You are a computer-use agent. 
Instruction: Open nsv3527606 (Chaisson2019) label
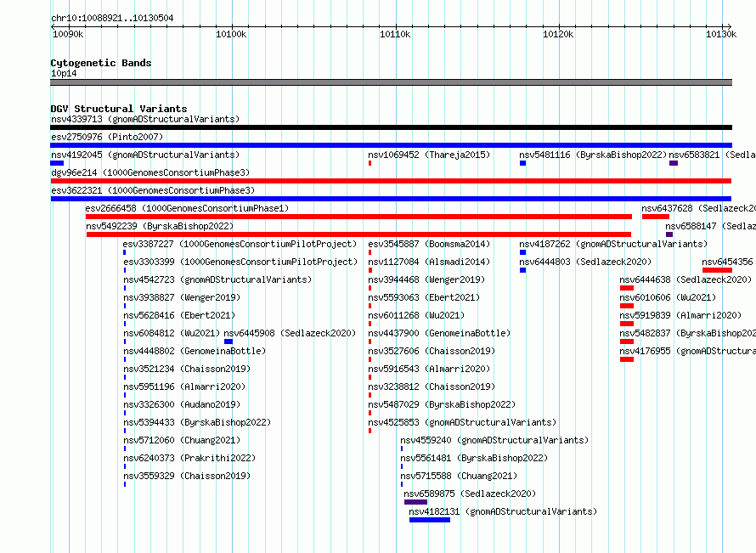click(432, 351)
